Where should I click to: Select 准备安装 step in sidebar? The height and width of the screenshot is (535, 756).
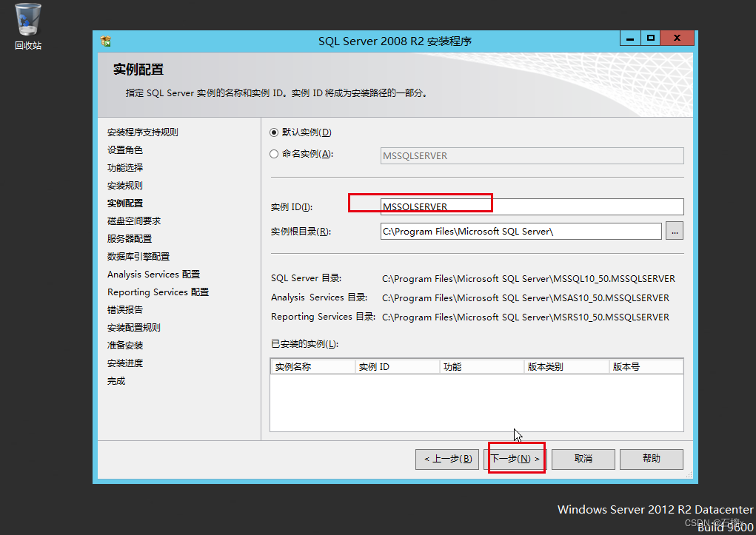coord(125,346)
